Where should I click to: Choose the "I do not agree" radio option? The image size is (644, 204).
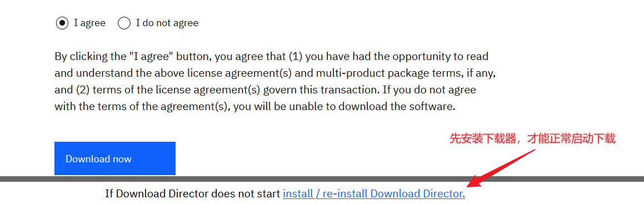[x=124, y=23]
